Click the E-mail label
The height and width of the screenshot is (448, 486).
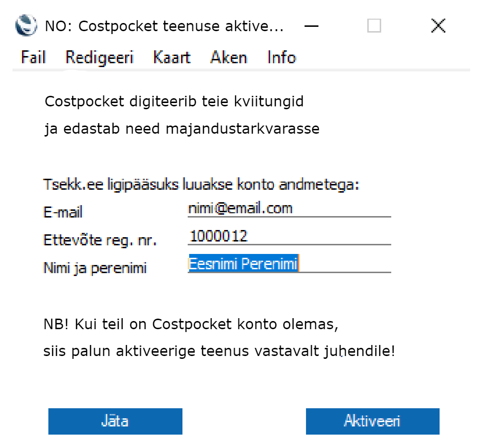(x=63, y=213)
